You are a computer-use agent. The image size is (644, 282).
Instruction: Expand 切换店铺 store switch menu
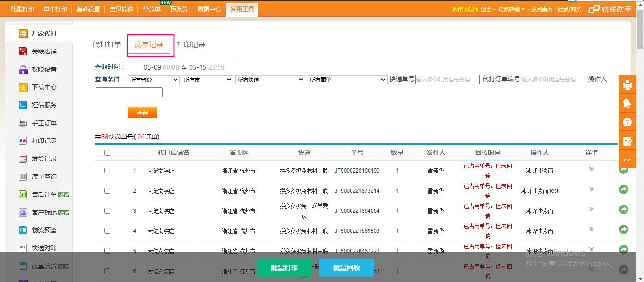(511, 9)
